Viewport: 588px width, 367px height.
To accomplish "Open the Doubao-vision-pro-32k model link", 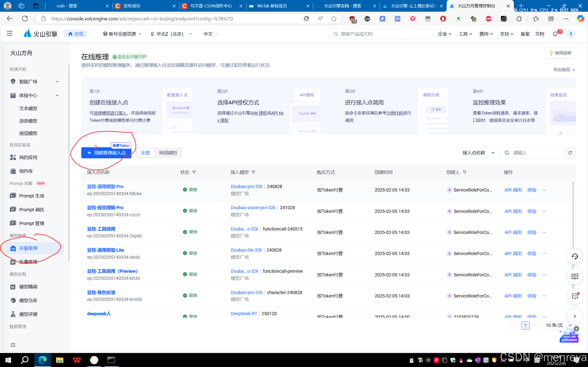I will tap(253, 208).
